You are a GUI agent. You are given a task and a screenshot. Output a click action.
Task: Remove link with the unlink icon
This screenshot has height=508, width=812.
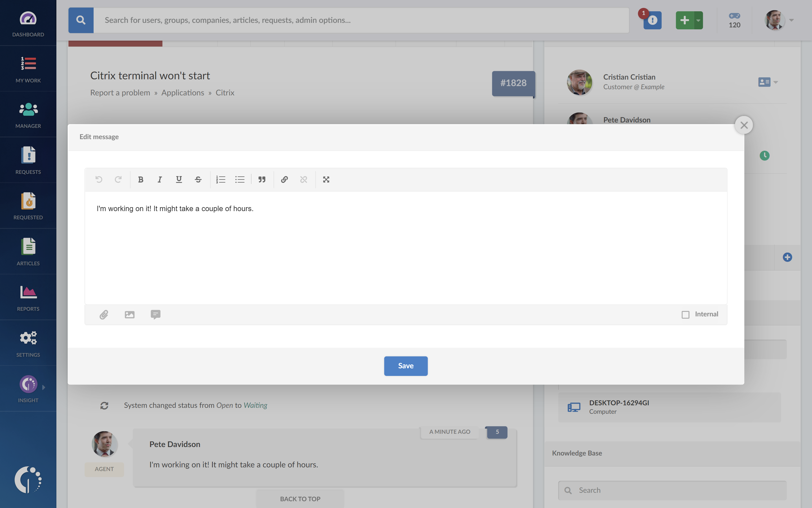click(304, 179)
